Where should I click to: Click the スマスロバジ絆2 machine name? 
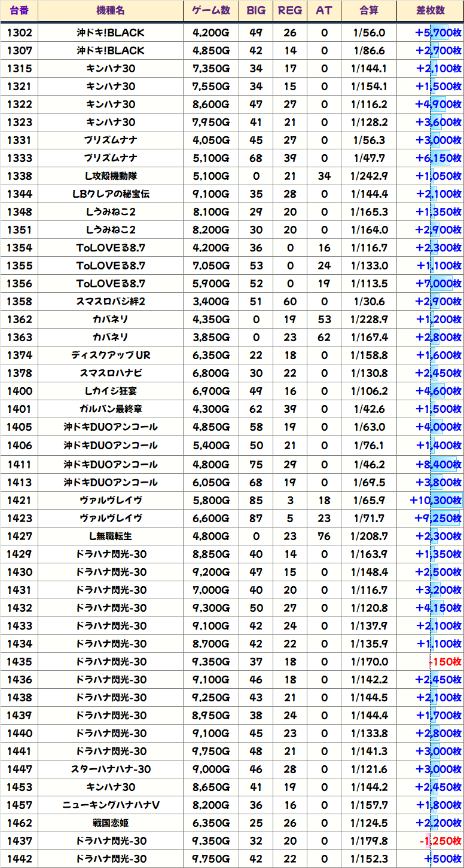pos(111,302)
